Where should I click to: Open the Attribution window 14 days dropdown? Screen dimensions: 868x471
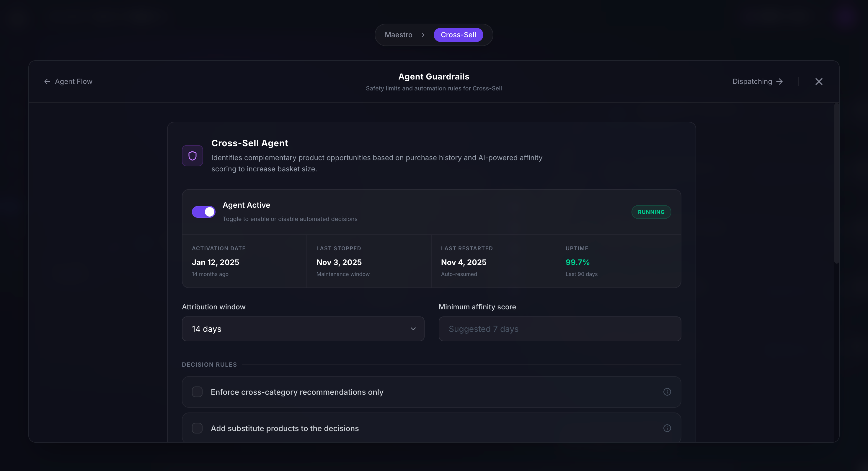click(x=303, y=329)
